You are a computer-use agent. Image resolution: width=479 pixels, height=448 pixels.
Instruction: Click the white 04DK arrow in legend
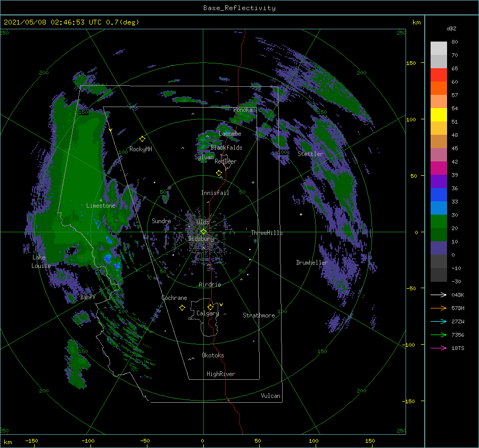[439, 295]
